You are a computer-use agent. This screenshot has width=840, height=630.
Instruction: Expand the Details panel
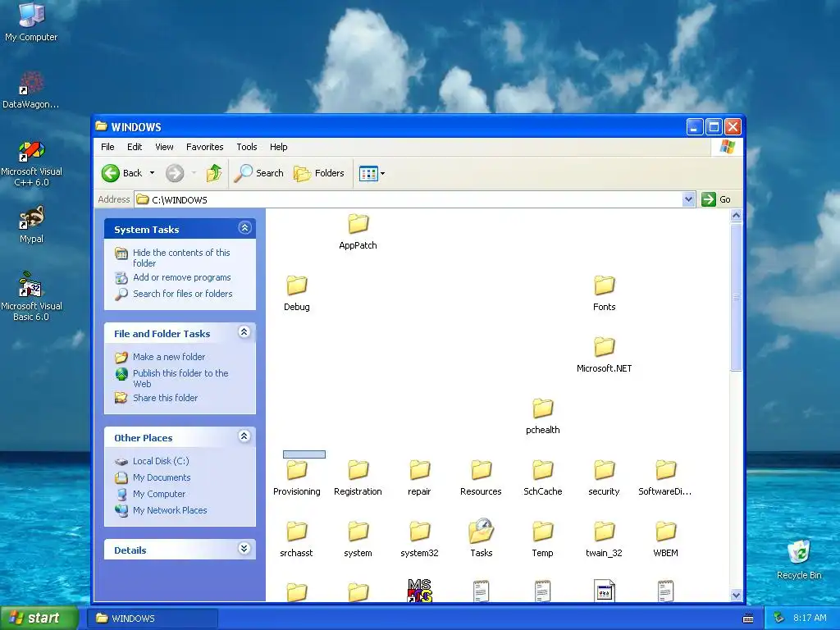[244, 549]
